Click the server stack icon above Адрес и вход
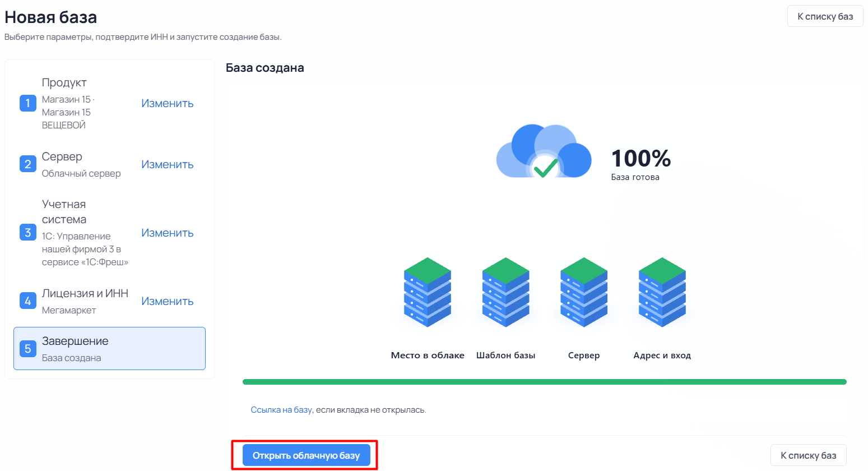This screenshot has width=868, height=471. [x=662, y=292]
